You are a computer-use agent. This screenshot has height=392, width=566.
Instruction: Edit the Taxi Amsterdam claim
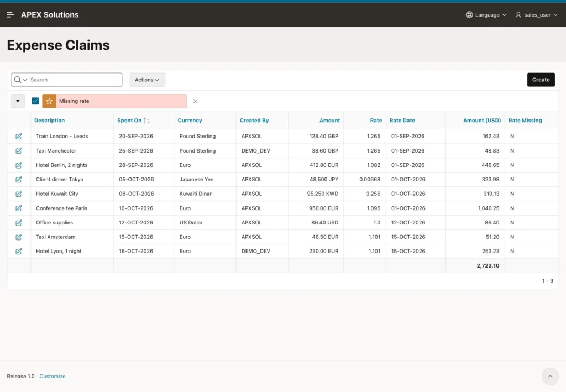(x=19, y=237)
